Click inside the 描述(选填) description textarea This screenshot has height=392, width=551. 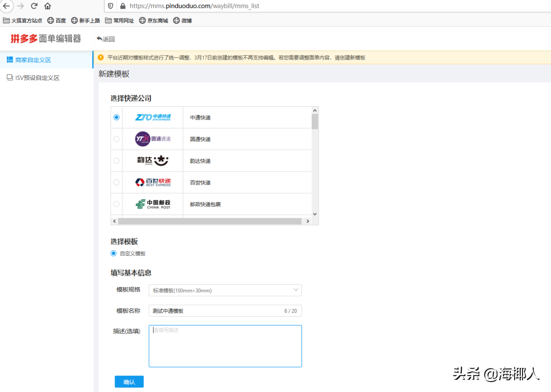point(225,346)
